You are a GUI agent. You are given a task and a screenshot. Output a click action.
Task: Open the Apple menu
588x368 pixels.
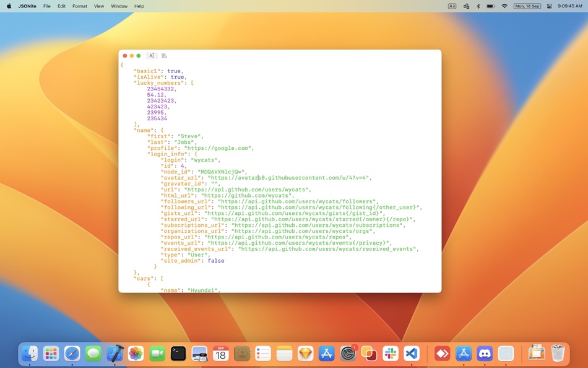(9, 6)
